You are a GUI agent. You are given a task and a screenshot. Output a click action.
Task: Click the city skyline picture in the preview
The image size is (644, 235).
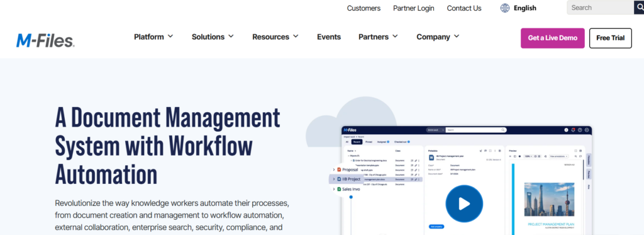[549, 200]
